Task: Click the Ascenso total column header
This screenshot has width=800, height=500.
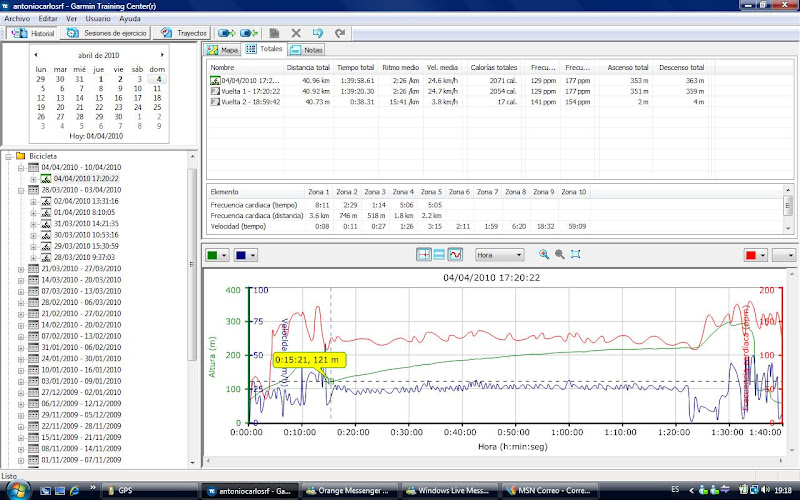Action: click(x=628, y=67)
